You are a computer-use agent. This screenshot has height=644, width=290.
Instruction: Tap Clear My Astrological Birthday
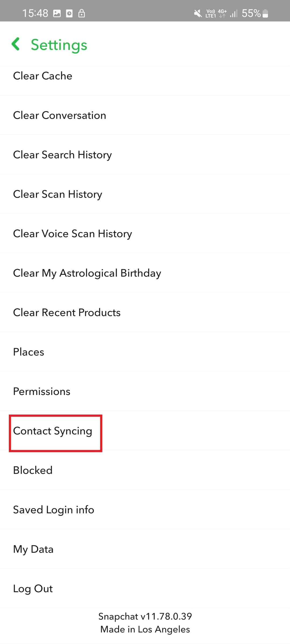(x=87, y=273)
